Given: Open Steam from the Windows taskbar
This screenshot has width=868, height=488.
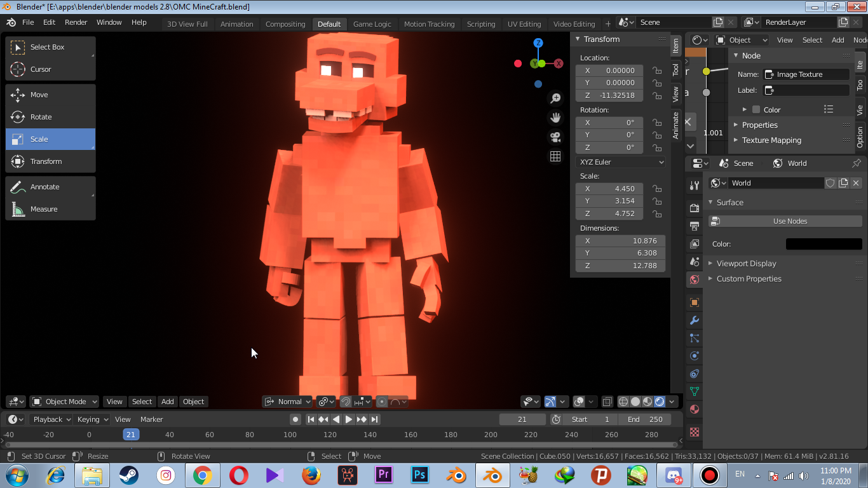Looking at the screenshot, I should click(x=128, y=475).
